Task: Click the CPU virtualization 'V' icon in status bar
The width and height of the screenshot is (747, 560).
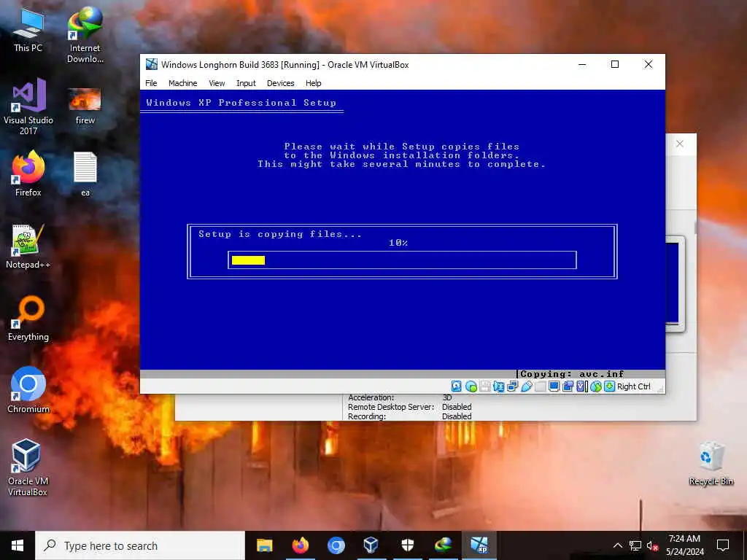Action: tap(581, 386)
